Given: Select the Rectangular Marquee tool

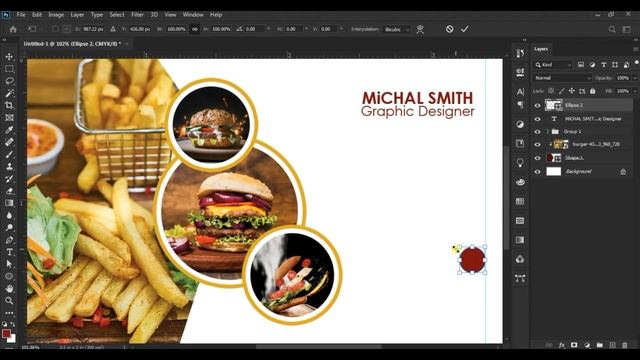Looking at the screenshot, I should click(9, 69).
